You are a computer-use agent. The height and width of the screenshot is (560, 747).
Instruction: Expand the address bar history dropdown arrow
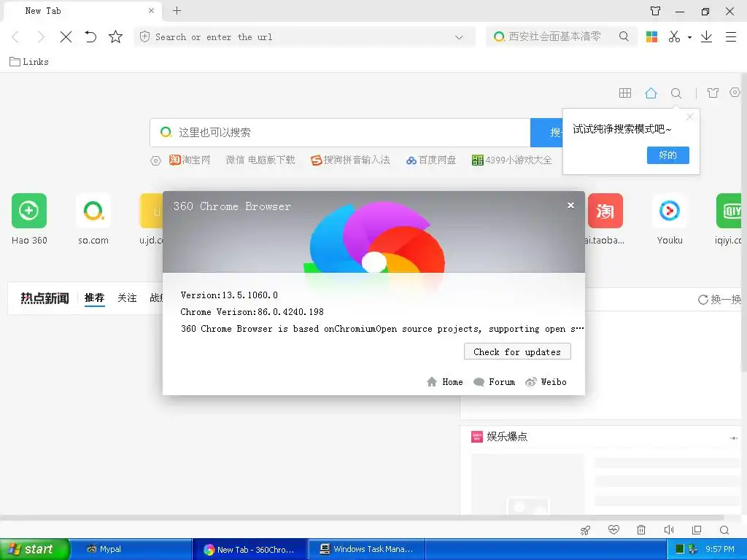pos(459,37)
